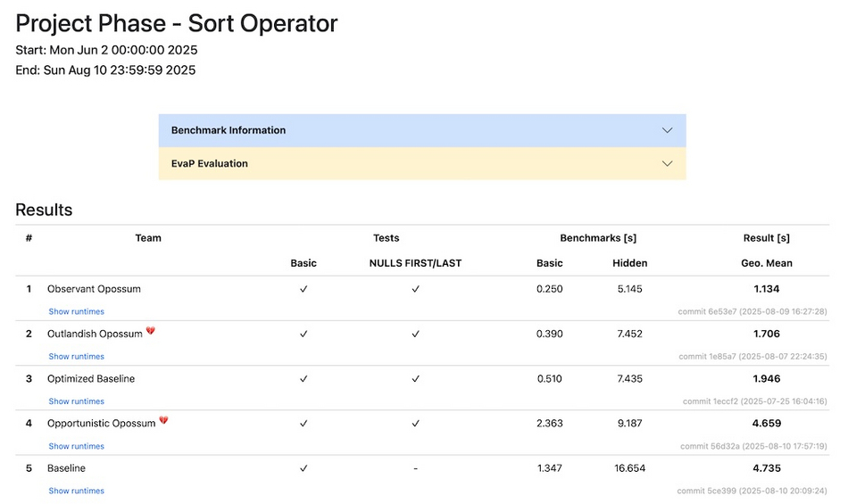Click Geo. Mean value 4.659
Image resolution: width=848 pixels, height=504 pixels.
767,424
